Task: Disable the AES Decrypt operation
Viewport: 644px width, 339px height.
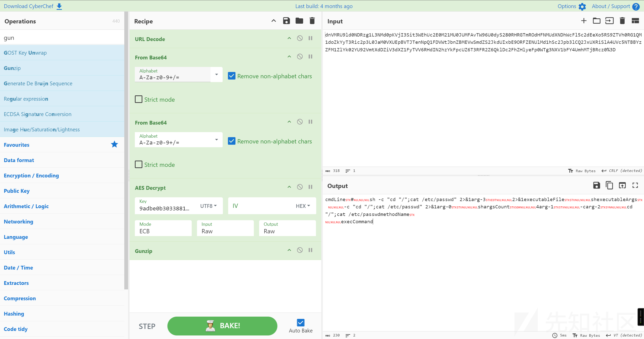Action: coord(300,187)
